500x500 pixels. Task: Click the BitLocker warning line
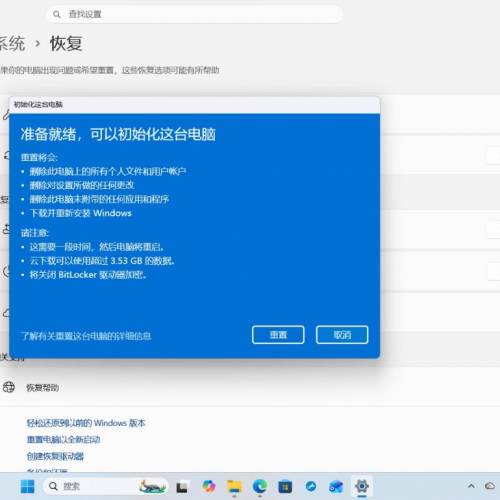[x=88, y=275]
